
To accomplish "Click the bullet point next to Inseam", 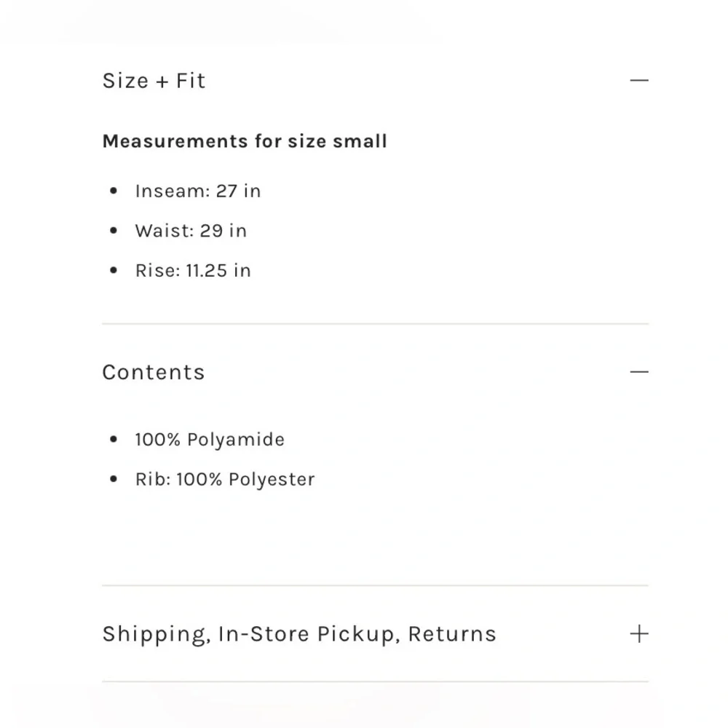I will click(114, 190).
